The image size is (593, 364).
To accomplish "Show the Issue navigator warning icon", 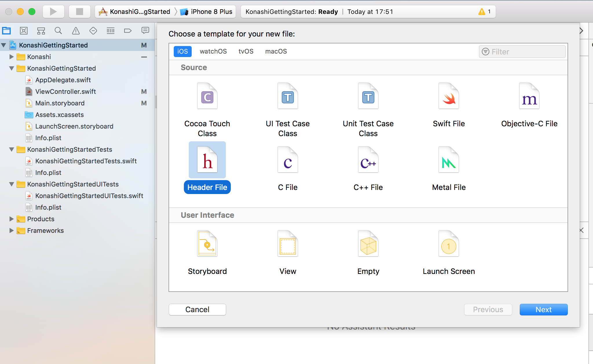I will click(x=76, y=31).
